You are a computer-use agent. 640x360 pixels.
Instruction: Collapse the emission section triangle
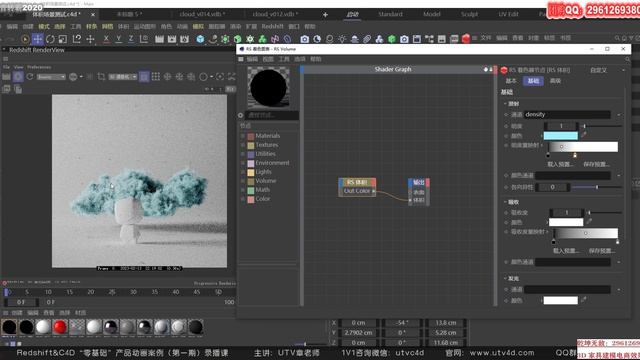[x=505, y=279]
